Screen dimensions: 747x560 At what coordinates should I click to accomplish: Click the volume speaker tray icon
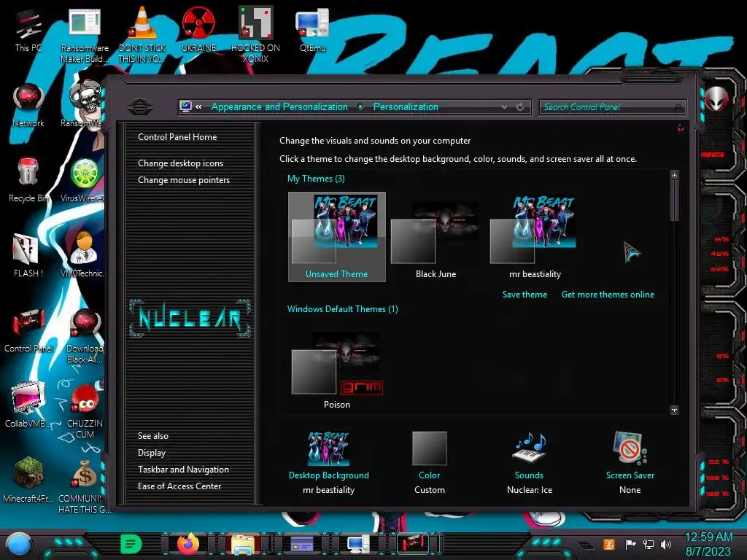(x=666, y=544)
